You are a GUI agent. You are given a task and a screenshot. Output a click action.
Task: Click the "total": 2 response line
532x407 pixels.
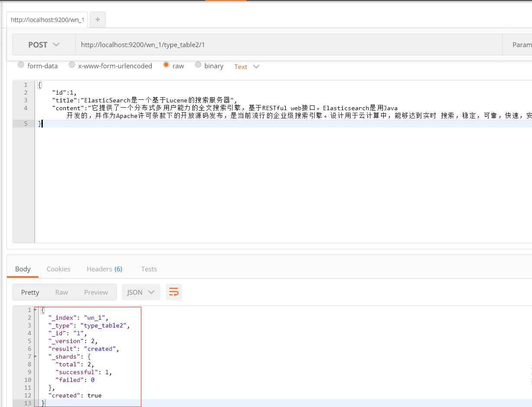click(x=75, y=364)
